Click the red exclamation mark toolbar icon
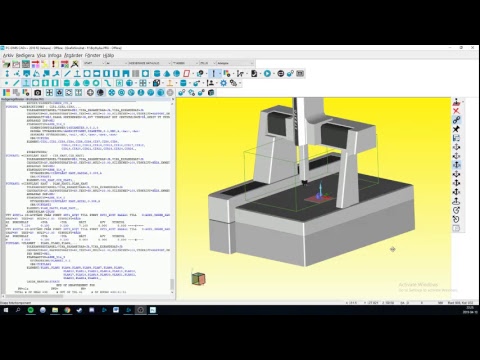Screen dimensions: 480x360 pos(54,64)
